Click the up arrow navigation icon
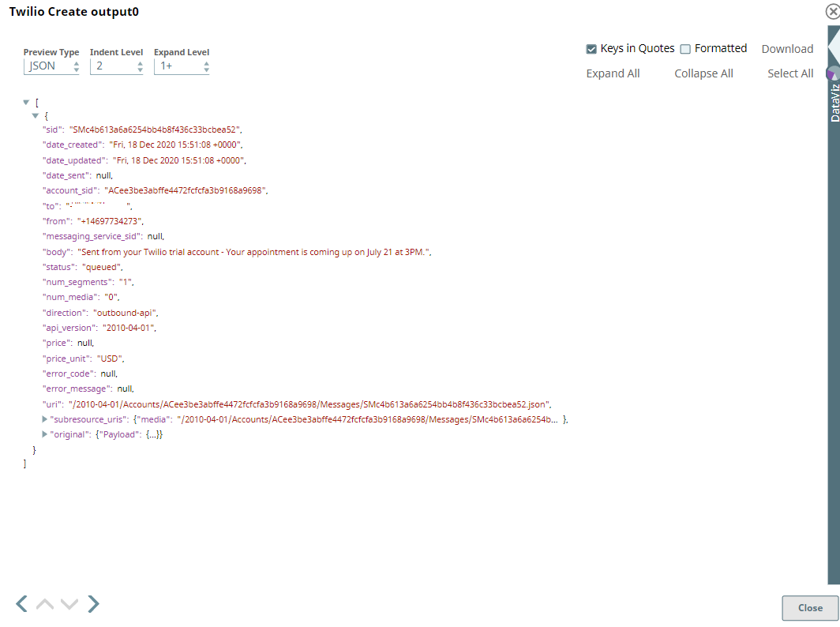The height and width of the screenshot is (627, 840). point(45,604)
